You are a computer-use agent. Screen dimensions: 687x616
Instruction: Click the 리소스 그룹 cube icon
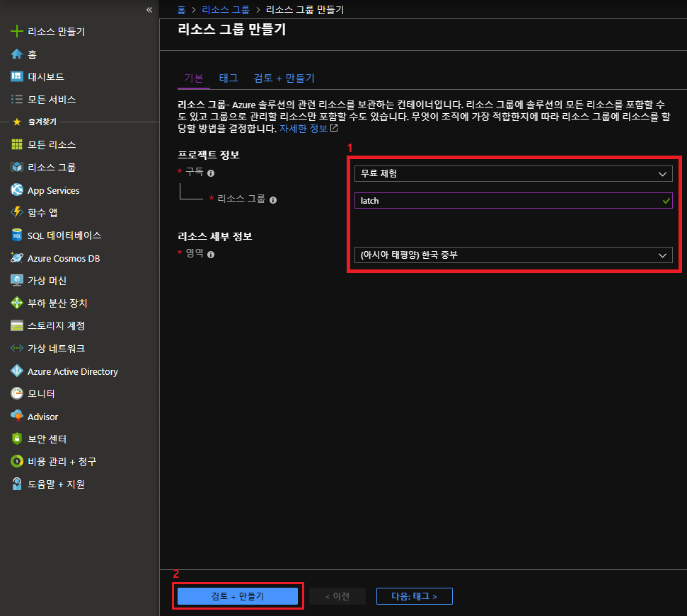click(x=17, y=167)
